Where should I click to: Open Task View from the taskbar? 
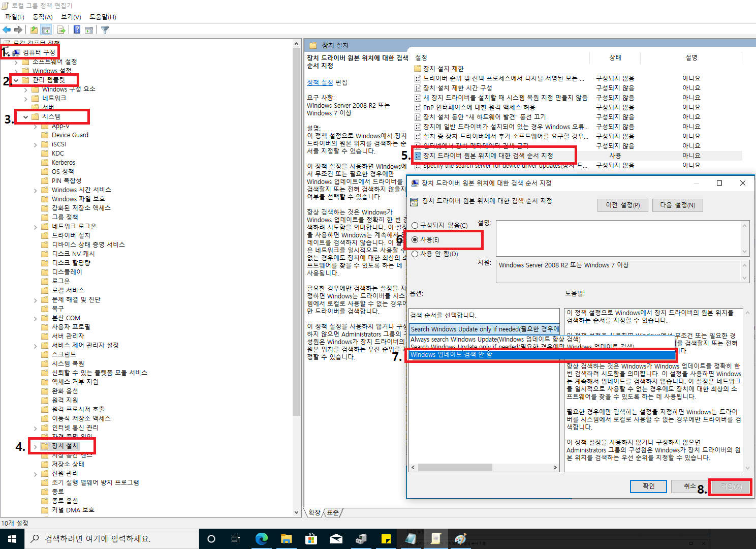236,539
